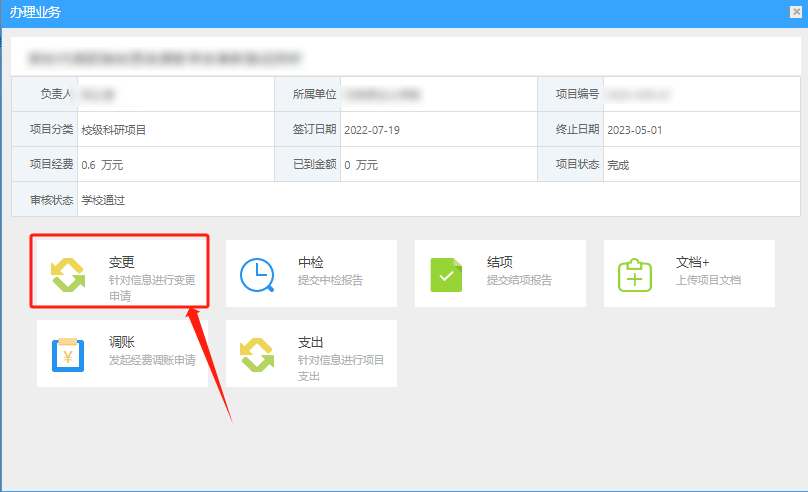The image size is (808, 492).
Task: Click the 办理业务 dialog title
Action: 35,12
